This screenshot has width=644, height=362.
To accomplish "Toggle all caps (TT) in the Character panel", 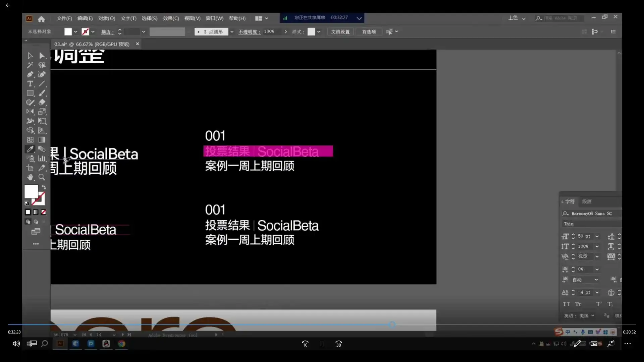I will 566,304.
